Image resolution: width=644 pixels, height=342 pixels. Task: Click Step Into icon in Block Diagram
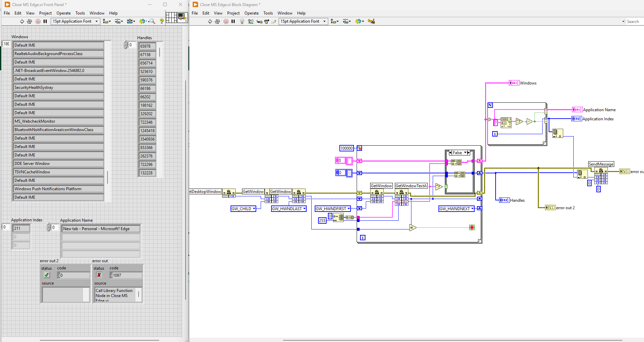(259, 22)
